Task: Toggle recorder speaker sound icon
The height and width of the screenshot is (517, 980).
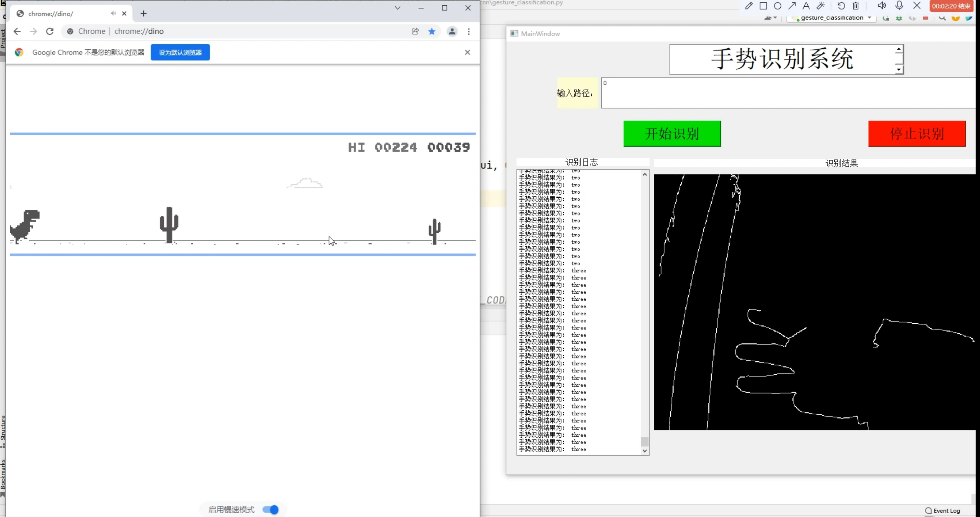Action: point(881,6)
